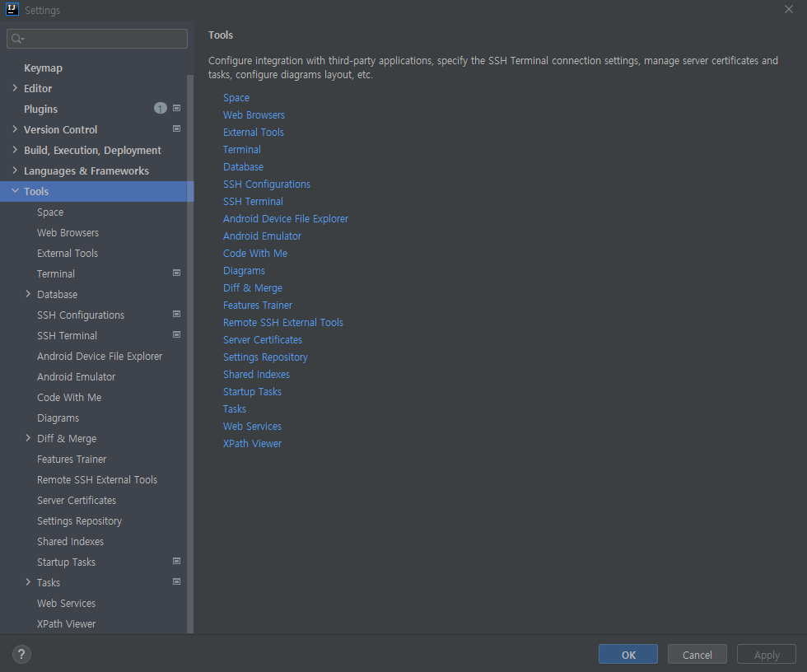
Task: Open help with the question mark button
Action: [21, 655]
